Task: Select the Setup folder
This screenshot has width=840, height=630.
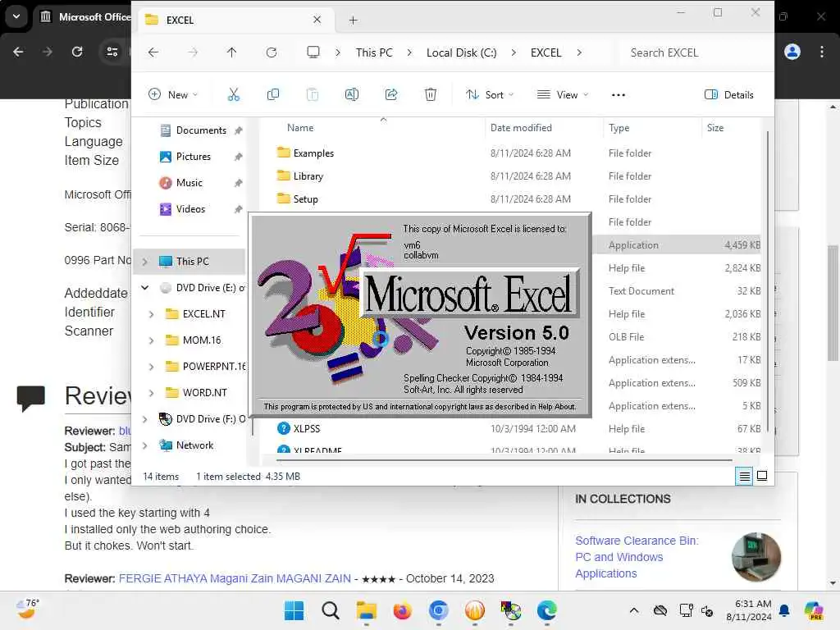Action: 305,199
